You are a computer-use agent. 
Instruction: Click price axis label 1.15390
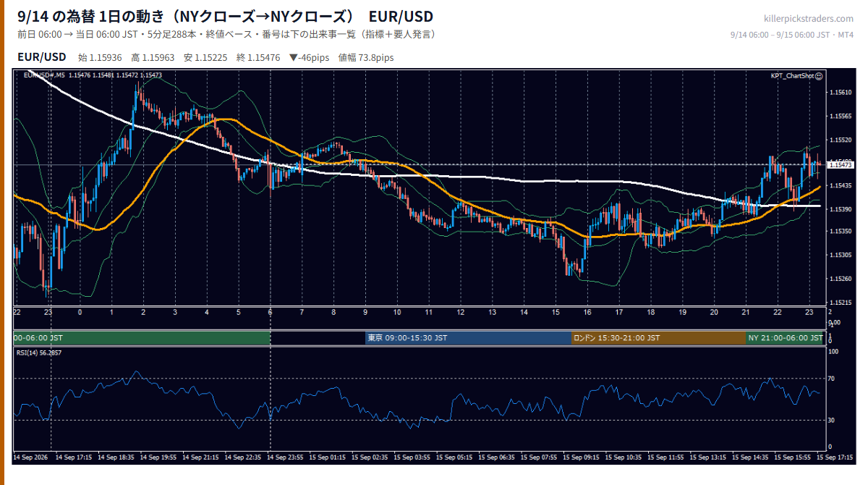click(840, 209)
